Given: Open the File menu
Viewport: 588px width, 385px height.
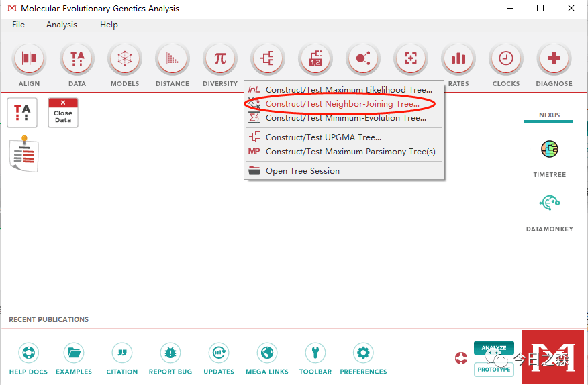Looking at the screenshot, I should [x=18, y=25].
